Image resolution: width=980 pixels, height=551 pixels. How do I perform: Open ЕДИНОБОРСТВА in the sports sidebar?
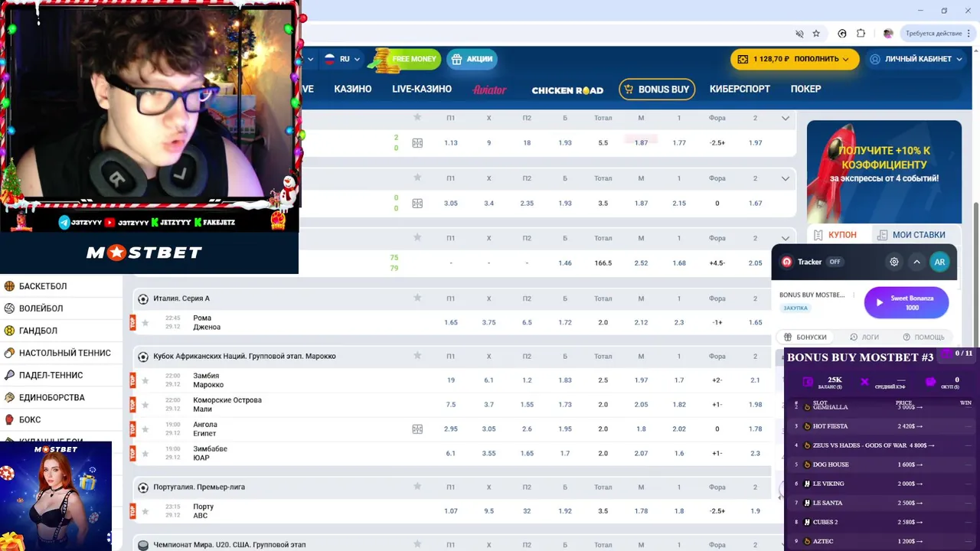tap(52, 397)
